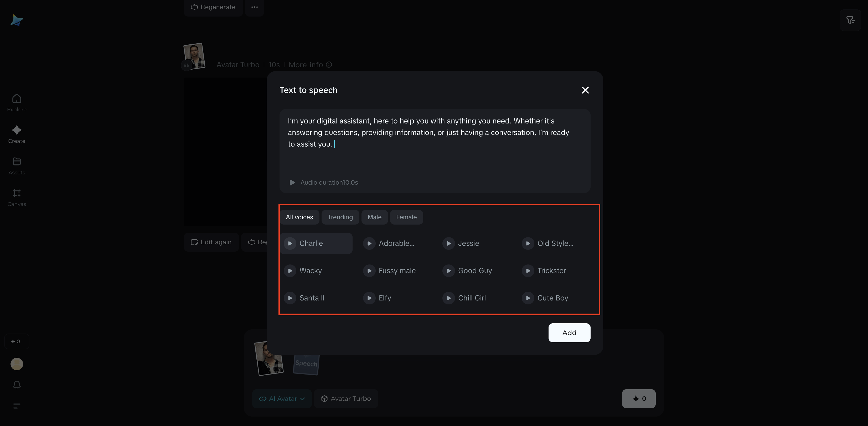Open the Assets panel
The width and height of the screenshot is (868, 426).
(17, 165)
